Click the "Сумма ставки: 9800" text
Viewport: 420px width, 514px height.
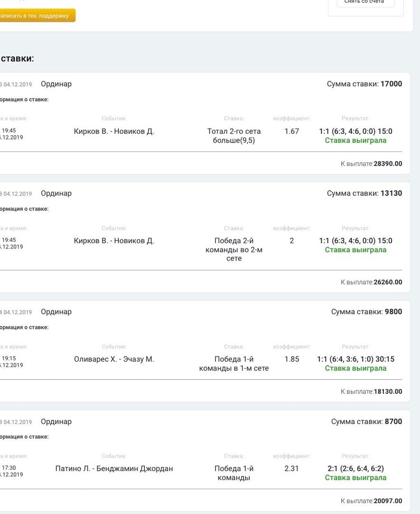(x=366, y=312)
